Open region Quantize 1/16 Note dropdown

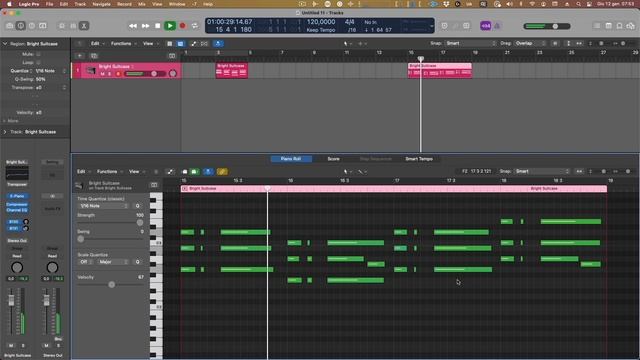[50, 71]
